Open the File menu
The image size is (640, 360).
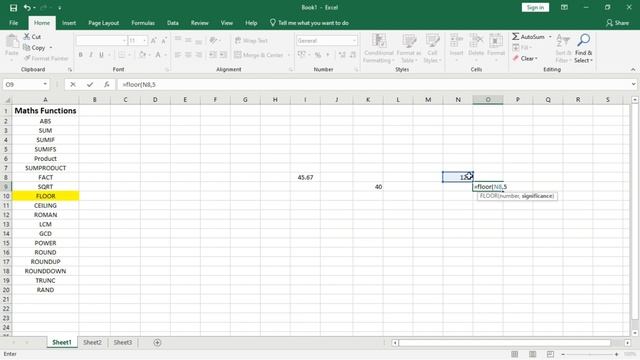[13, 23]
